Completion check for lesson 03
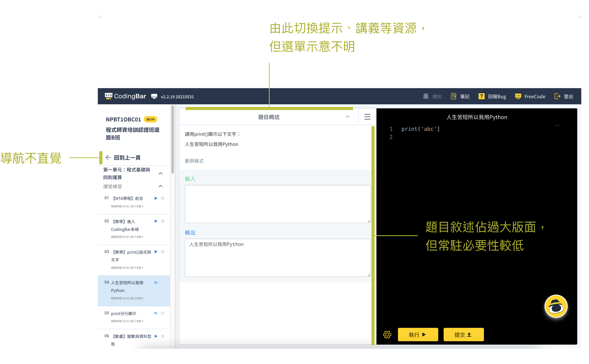The height and width of the screenshot is (364, 589). (x=162, y=252)
